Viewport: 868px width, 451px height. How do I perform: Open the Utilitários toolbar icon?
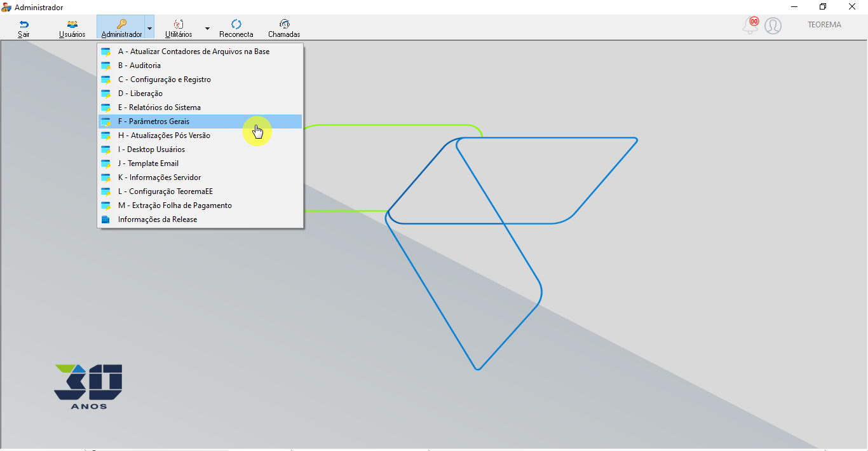(179, 24)
